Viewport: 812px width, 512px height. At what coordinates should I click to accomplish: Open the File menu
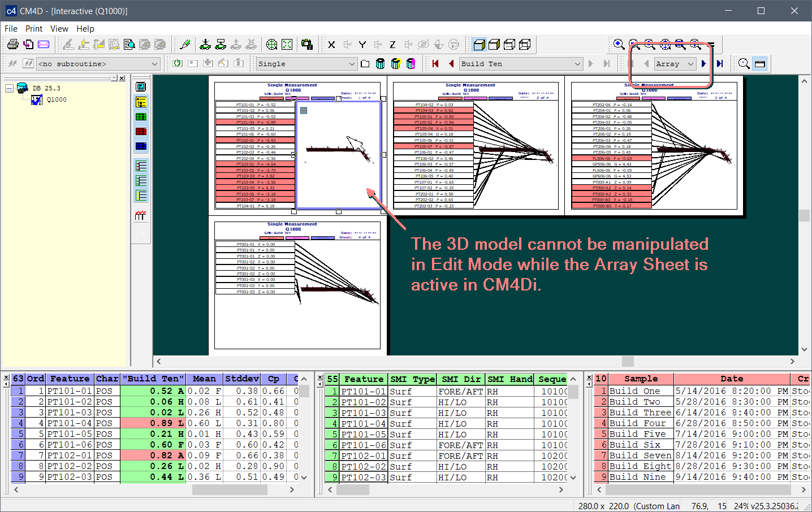click(x=11, y=29)
